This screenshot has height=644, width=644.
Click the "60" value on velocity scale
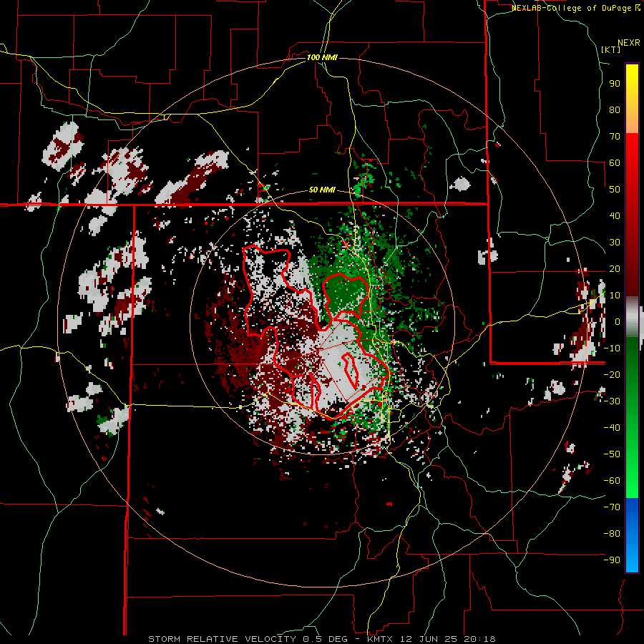click(x=615, y=162)
